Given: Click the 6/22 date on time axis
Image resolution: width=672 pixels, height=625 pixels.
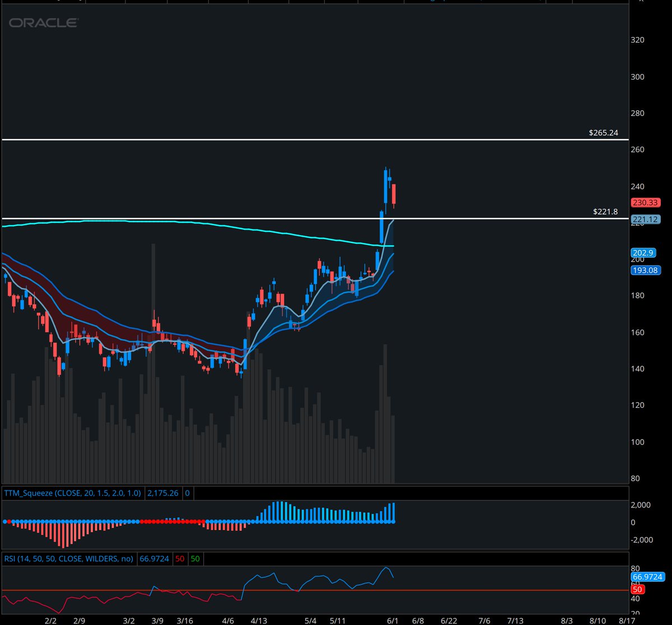Looking at the screenshot, I should tap(450, 621).
